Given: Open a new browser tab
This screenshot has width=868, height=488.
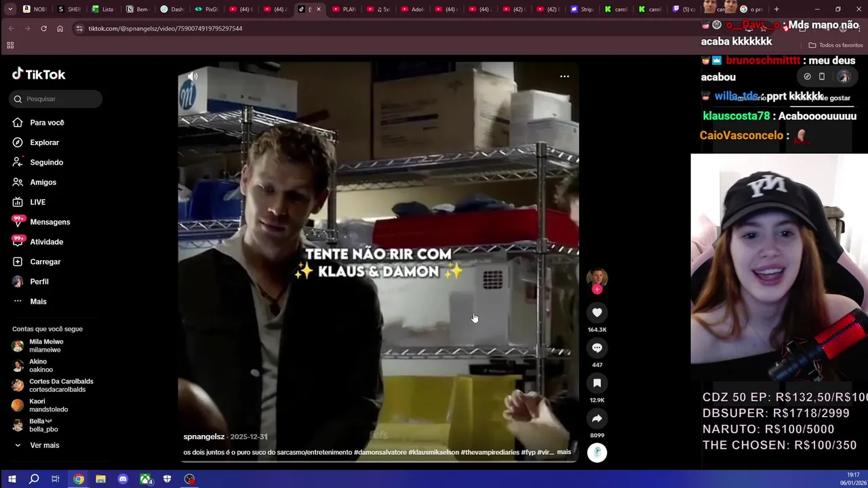Looking at the screenshot, I should [x=776, y=9].
